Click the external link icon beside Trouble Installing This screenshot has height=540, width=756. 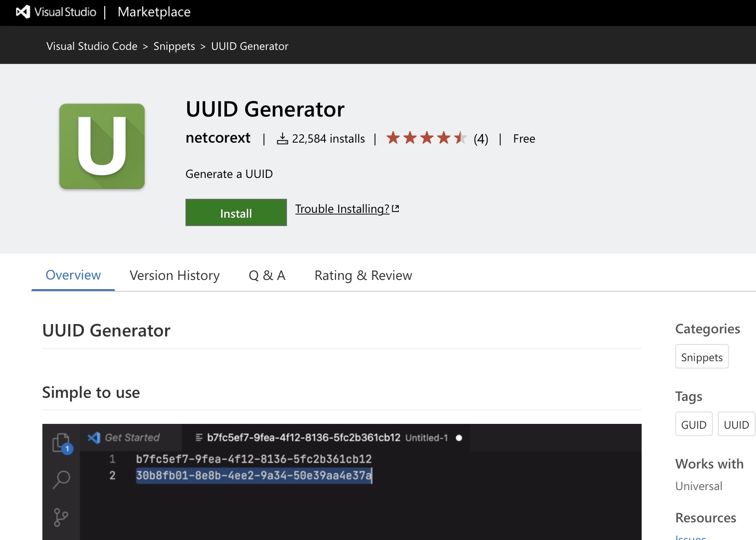point(396,208)
